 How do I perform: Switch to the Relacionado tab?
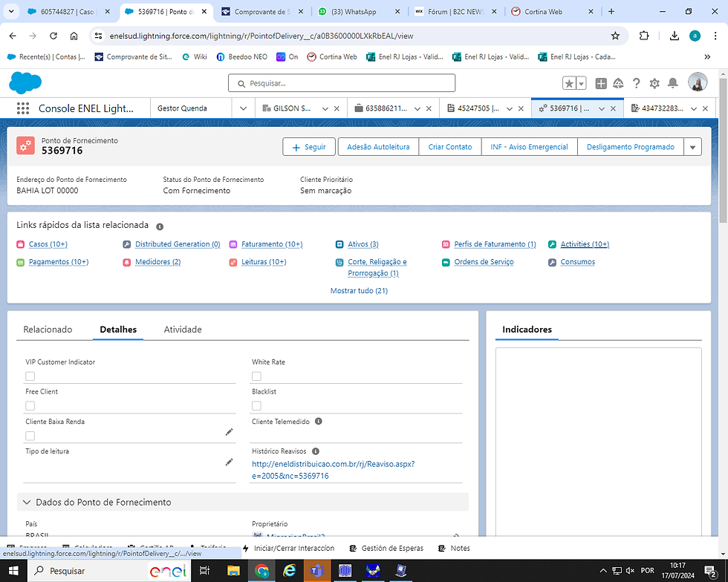48,330
